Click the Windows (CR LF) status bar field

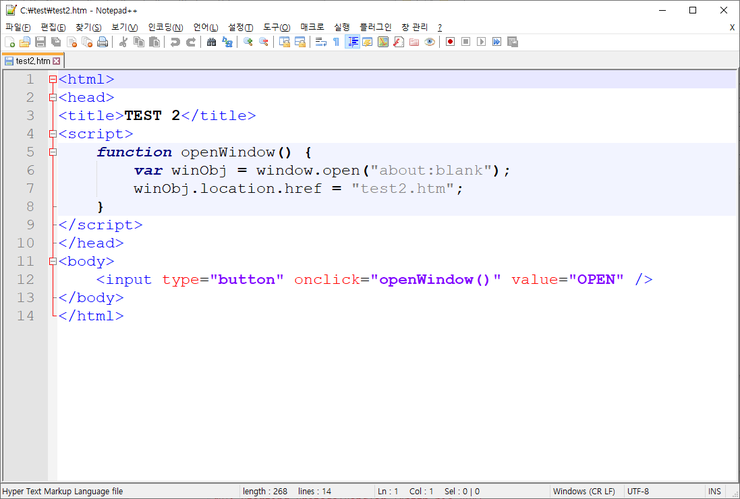click(x=585, y=491)
